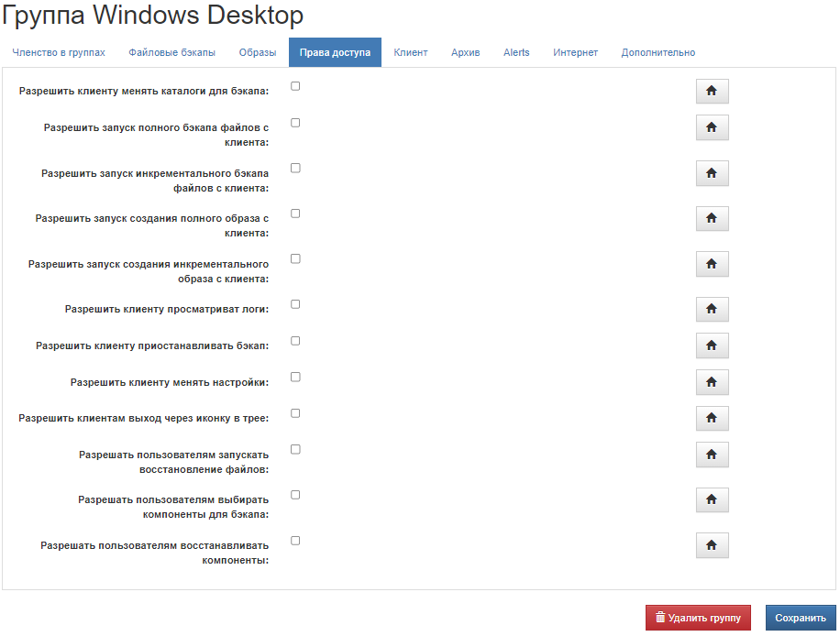Show Дополнительно tab
This screenshot has height=636, width=840.
click(658, 52)
